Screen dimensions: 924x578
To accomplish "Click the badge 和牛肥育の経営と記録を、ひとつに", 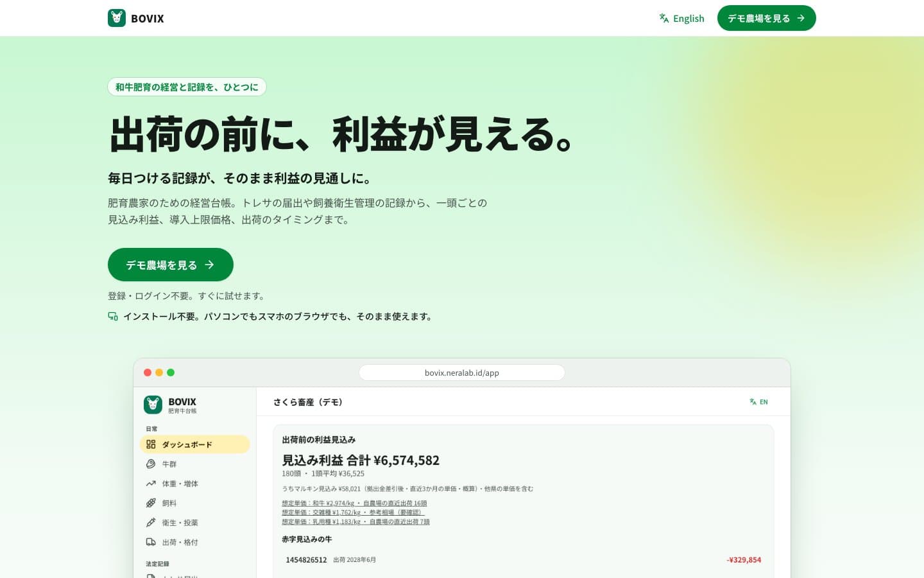I will 187,87.
